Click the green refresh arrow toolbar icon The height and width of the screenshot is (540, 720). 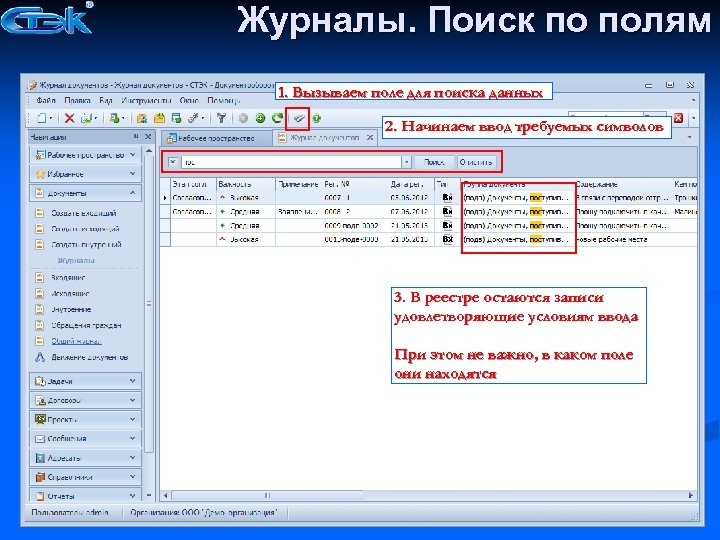click(277, 118)
